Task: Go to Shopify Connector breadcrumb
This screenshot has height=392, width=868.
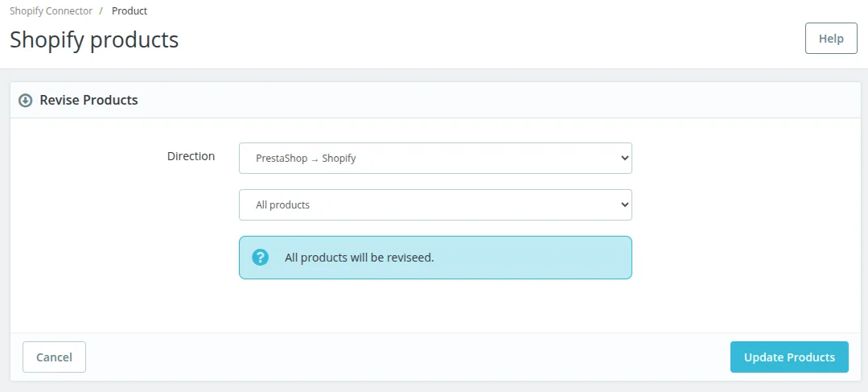Action: [x=51, y=11]
